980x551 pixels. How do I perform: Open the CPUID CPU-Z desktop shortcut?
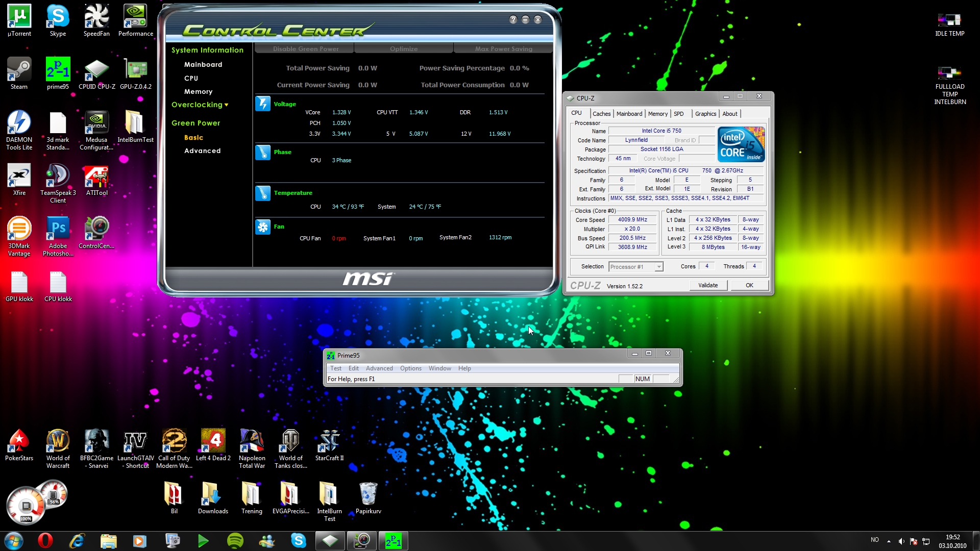[96, 73]
